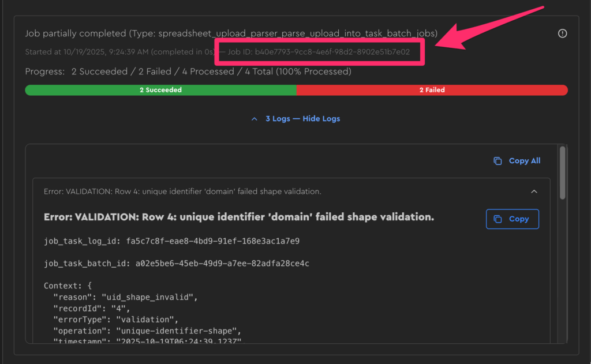Hide the logs via 3 Logs link
Image resolution: width=591 pixels, height=364 pixels.
302,119
